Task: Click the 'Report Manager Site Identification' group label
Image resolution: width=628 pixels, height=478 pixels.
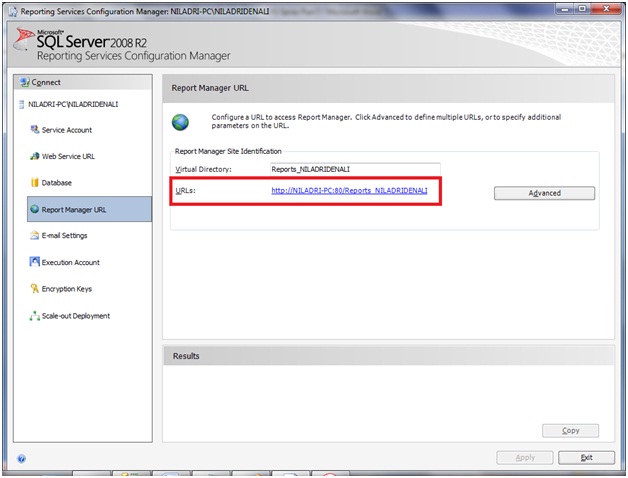Action: pyautogui.click(x=228, y=151)
